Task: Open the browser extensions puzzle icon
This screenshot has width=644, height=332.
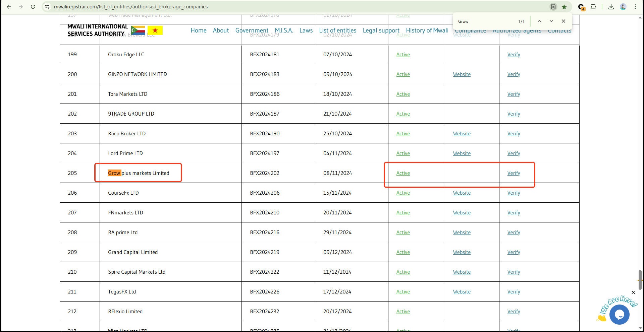Action: [593, 7]
